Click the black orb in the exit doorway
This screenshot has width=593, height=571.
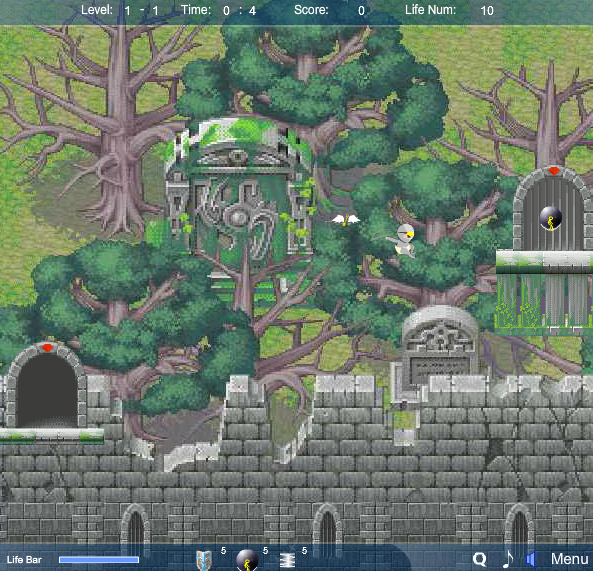pos(550,218)
